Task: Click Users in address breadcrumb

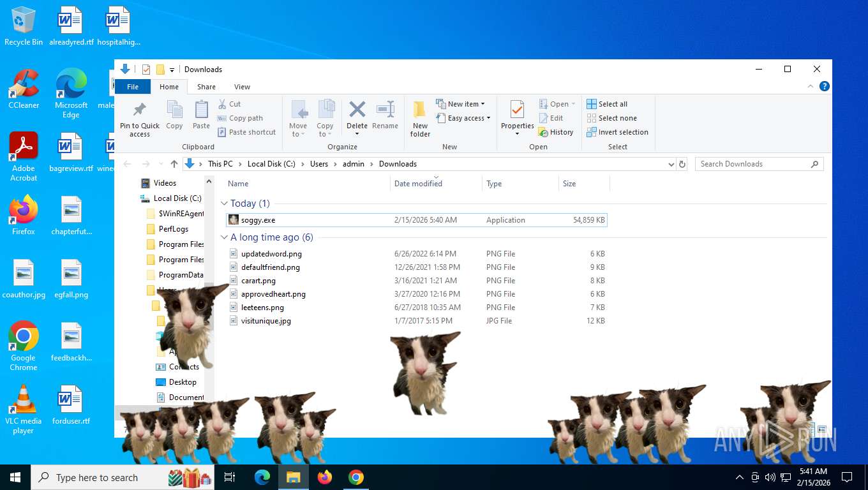Action: [x=319, y=164]
